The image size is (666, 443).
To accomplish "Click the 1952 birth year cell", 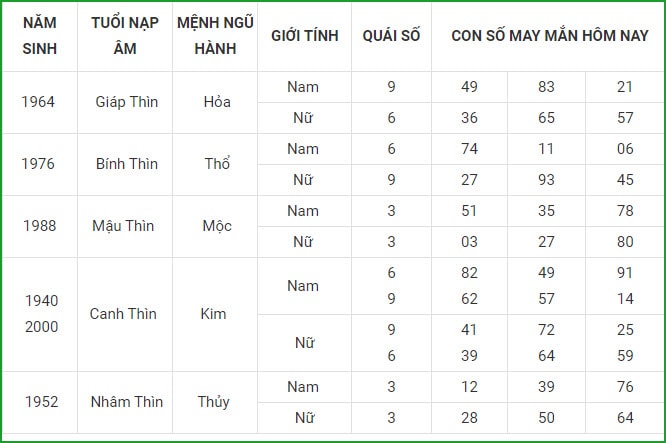I will [41, 402].
